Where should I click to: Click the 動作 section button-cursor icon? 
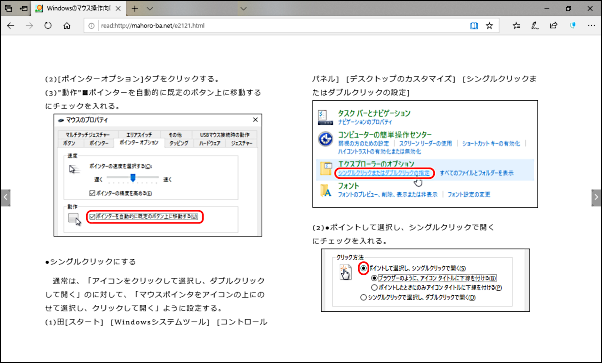74,220
